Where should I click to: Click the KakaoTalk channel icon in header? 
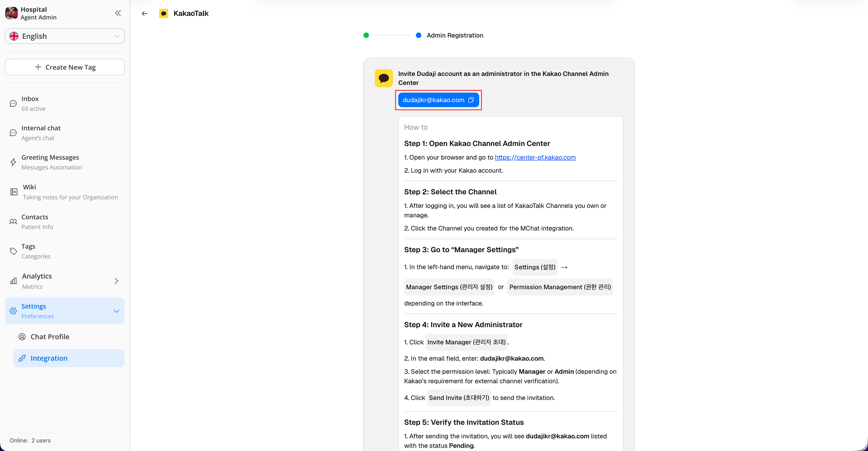163,13
